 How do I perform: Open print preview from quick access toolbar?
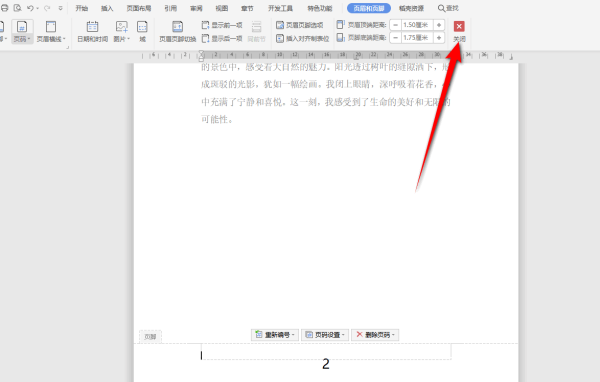(x=17, y=8)
